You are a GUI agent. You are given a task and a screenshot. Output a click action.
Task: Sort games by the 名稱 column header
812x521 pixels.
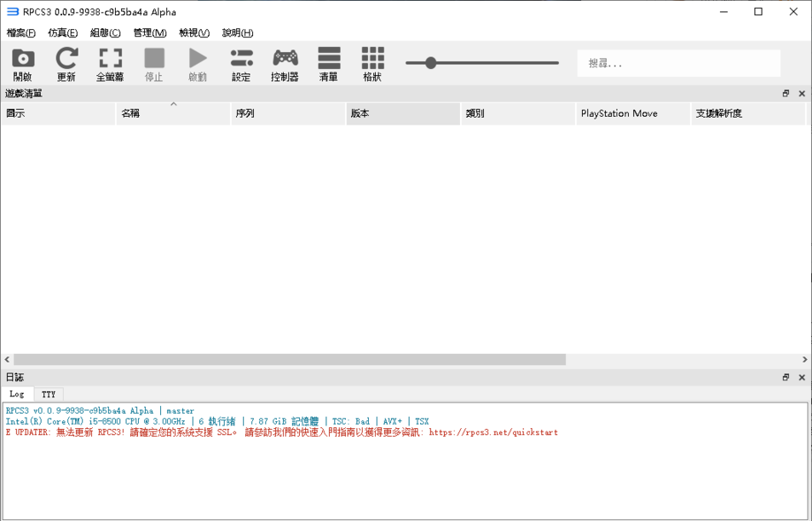click(x=173, y=113)
